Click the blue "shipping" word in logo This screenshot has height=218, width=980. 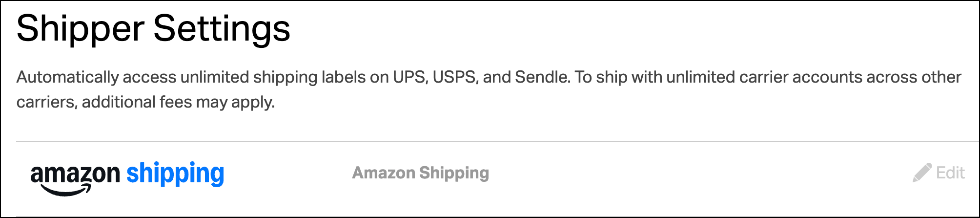click(175, 174)
